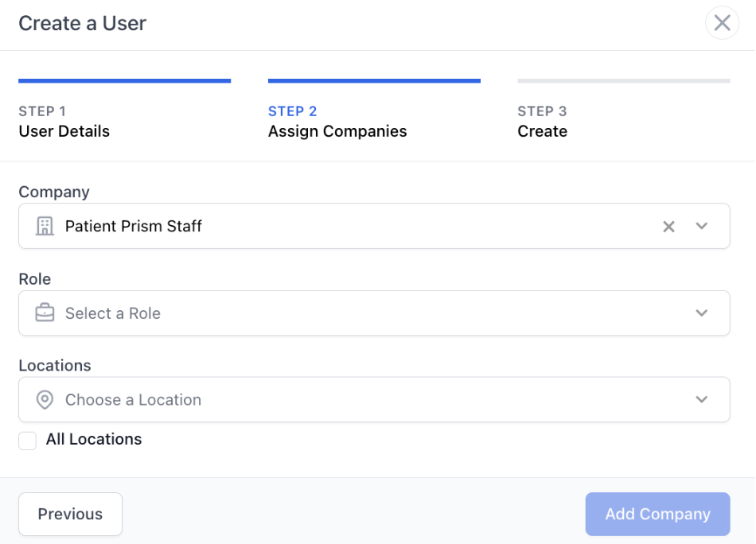The width and height of the screenshot is (756, 544).
Task: Click the Add Company button
Action: (x=657, y=514)
